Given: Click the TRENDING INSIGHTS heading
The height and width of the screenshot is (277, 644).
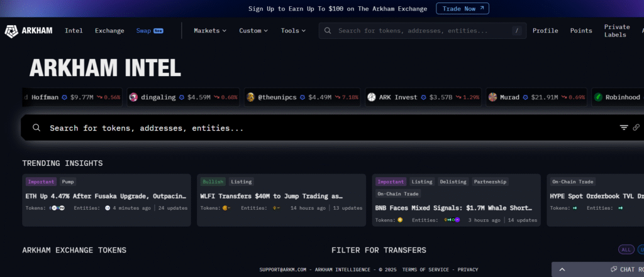Looking at the screenshot, I should click(x=62, y=163).
